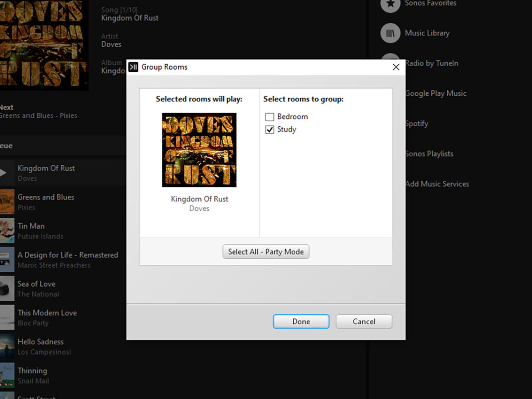Uncheck the Study room checkbox
The image size is (532, 399).
click(270, 129)
